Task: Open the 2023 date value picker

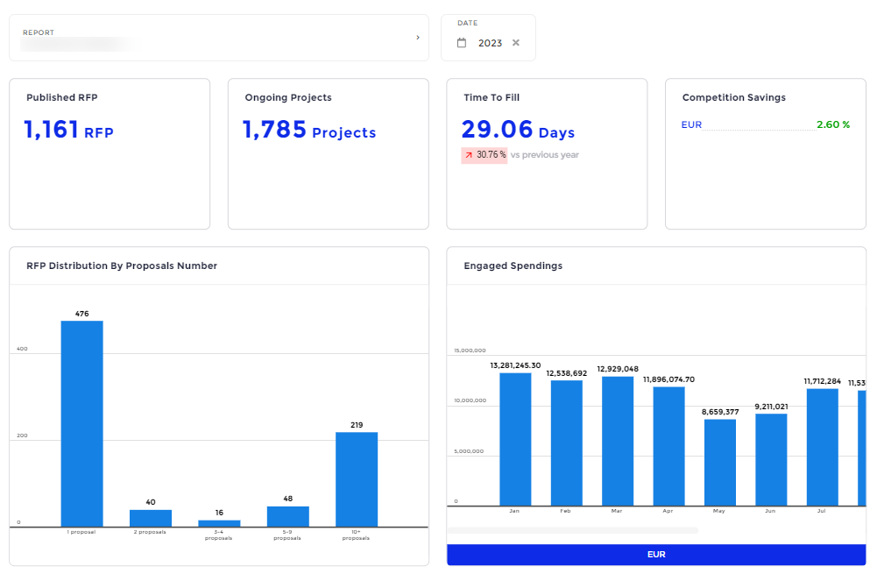Action: click(x=490, y=43)
